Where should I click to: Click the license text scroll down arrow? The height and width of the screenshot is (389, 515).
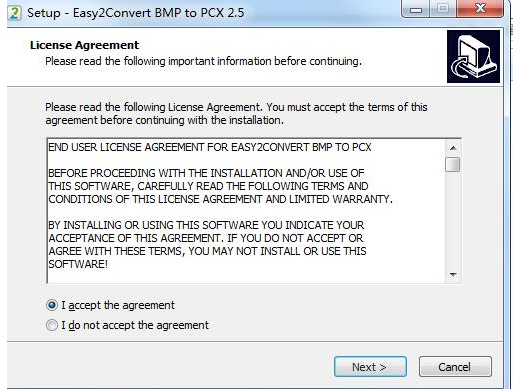453,275
